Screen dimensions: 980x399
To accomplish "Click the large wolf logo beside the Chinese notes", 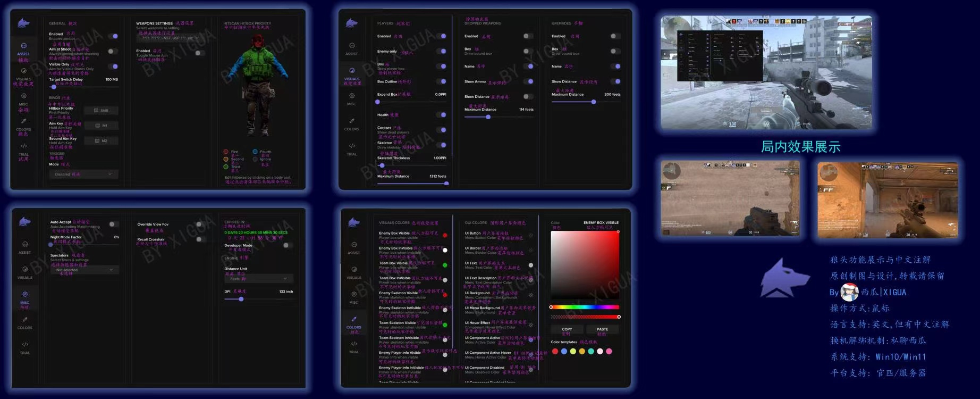I will [783, 278].
